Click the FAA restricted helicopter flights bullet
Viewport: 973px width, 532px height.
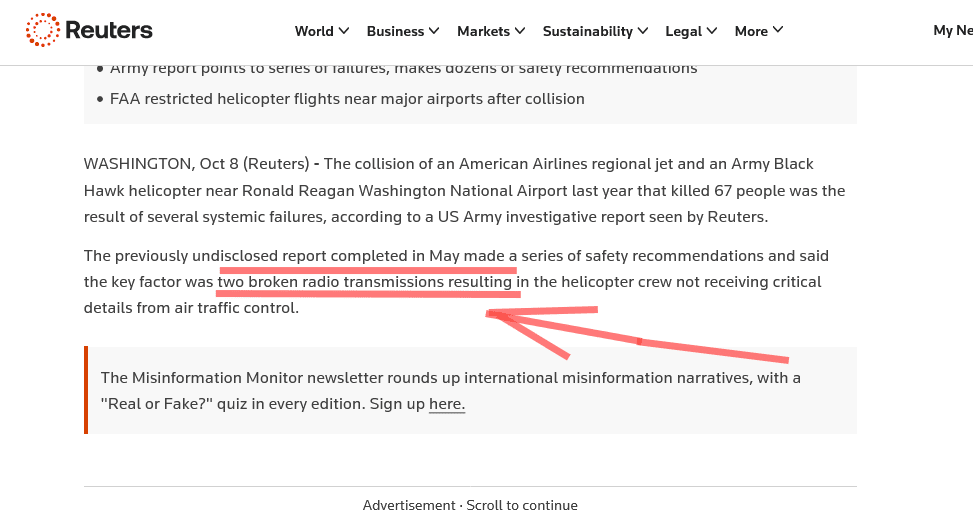click(x=347, y=99)
